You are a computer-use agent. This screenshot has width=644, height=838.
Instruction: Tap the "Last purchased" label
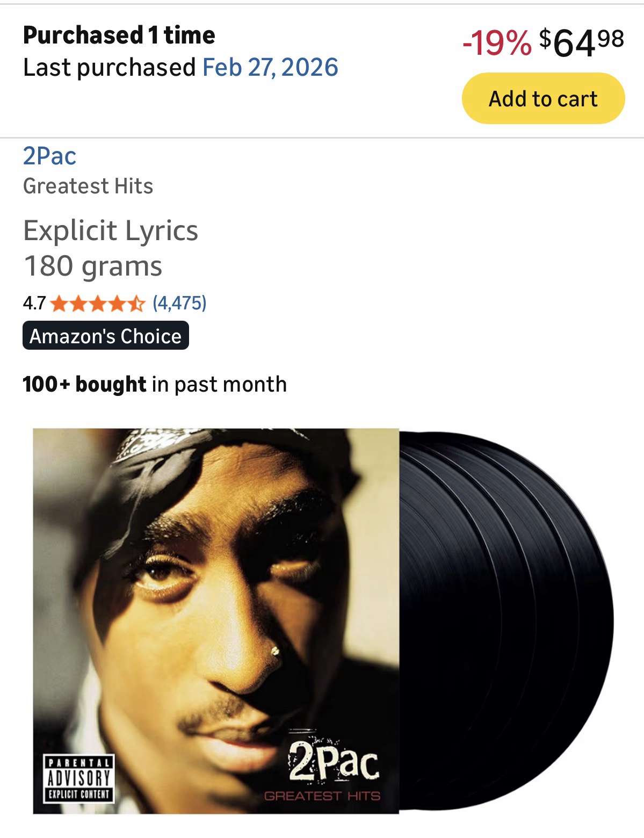click(110, 67)
